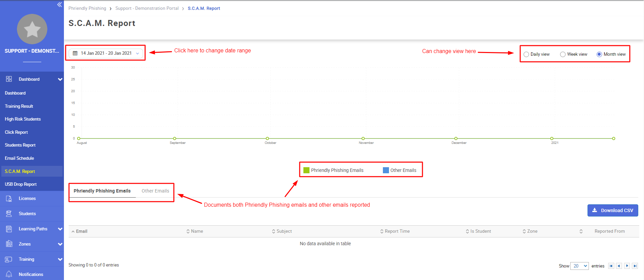Click the September data point on chart
The width and height of the screenshot is (644, 280).
(x=175, y=138)
